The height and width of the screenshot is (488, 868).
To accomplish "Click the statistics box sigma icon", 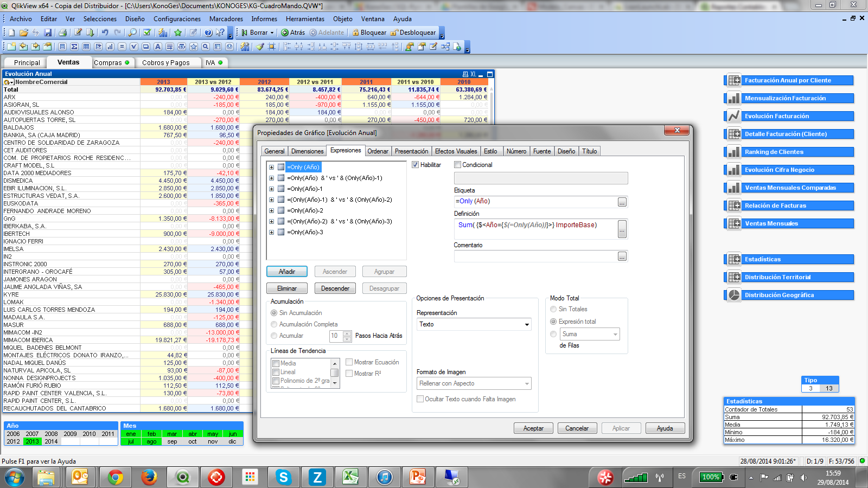I will [74, 47].
